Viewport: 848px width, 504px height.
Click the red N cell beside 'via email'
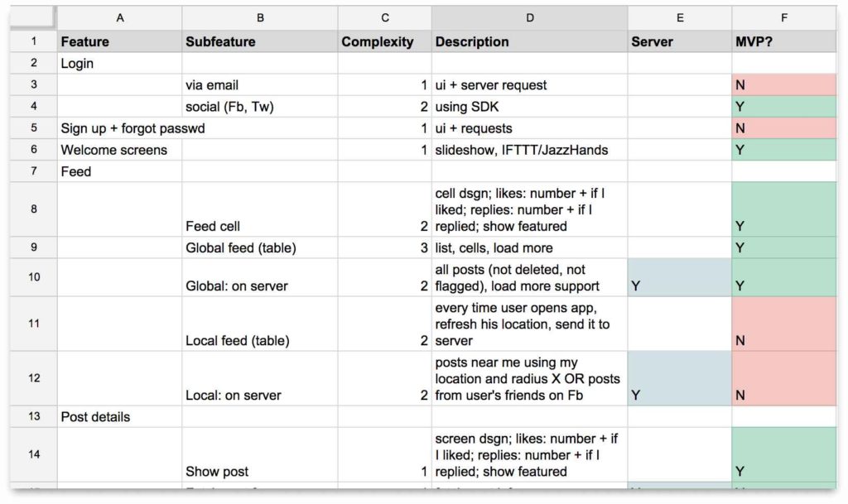pos(783,84)
